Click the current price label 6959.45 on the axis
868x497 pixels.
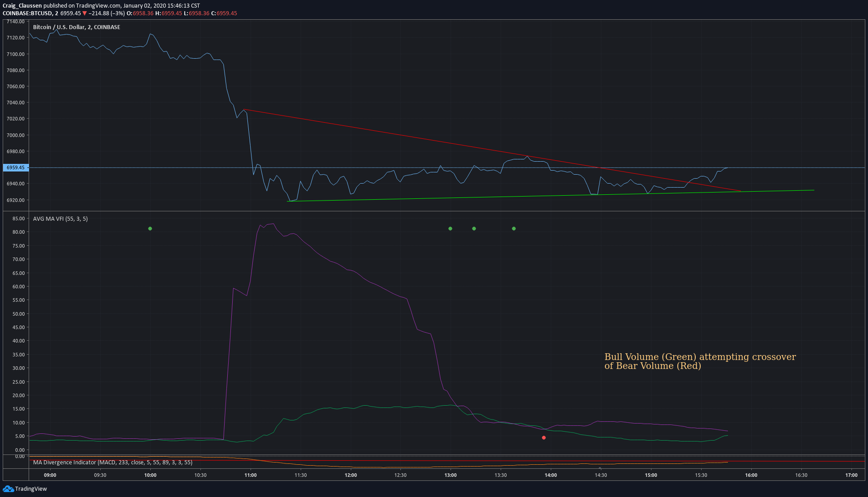[x=16, y=167]
